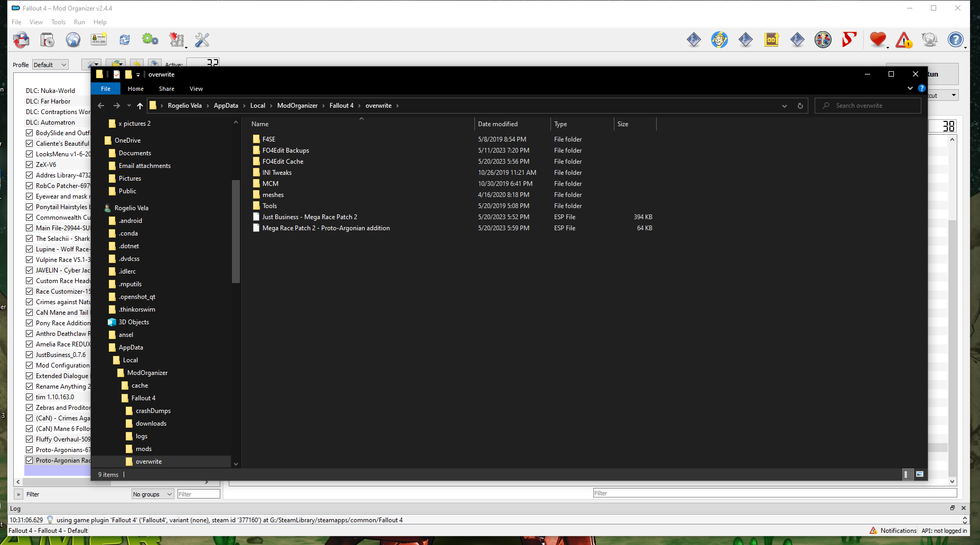The image size is (980, 545).
Task: Switch to the Share ribbon tab
Action: (166, 89)
